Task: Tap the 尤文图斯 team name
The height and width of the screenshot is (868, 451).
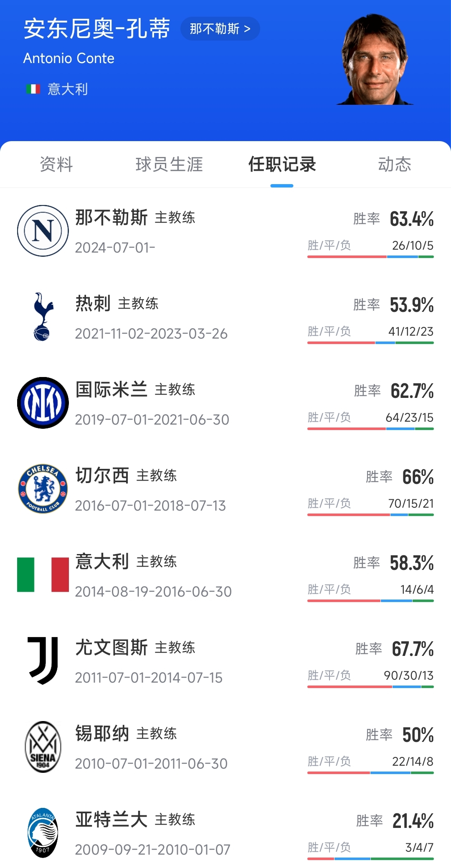Action: tap(111, 648)
